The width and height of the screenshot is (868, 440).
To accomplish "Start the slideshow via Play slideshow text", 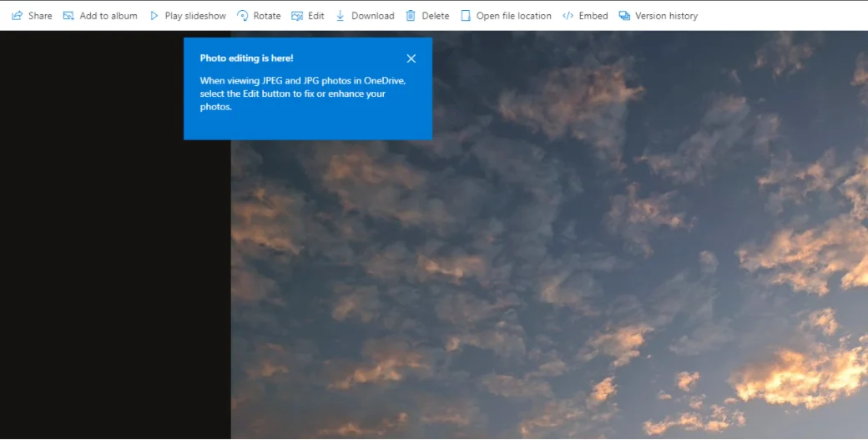I will [x=195, y=16].
